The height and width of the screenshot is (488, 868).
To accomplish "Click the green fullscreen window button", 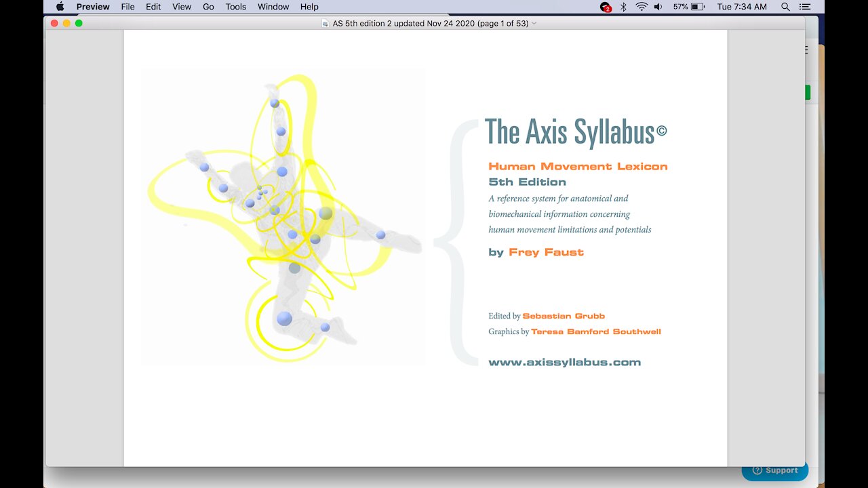I will click(79, 23).
